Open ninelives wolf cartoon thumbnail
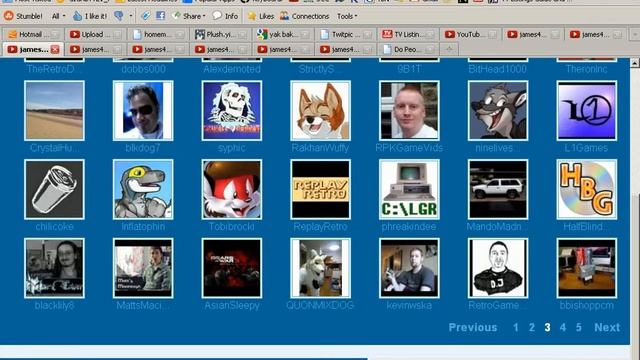640x360 pixels. pyautogui.click(x=498, y=111)
